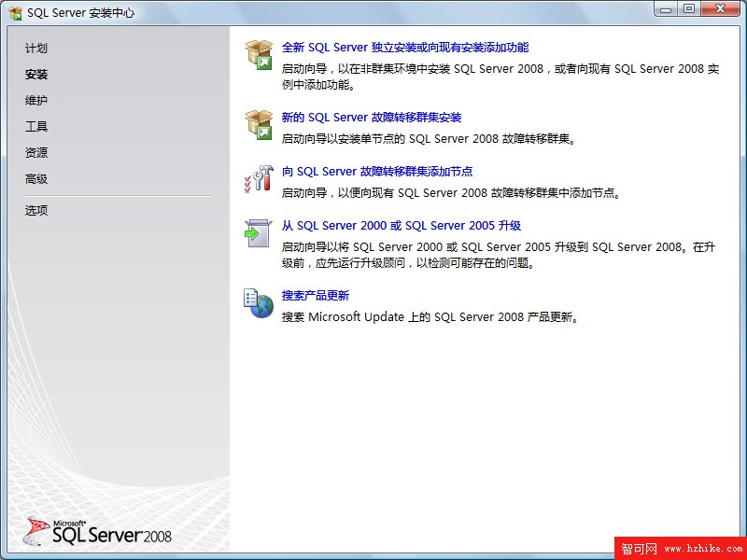747x560 pixels.
Task: Start 从 SQL Server 2000 或 2005 升级 link
Action: pos(402,226)
